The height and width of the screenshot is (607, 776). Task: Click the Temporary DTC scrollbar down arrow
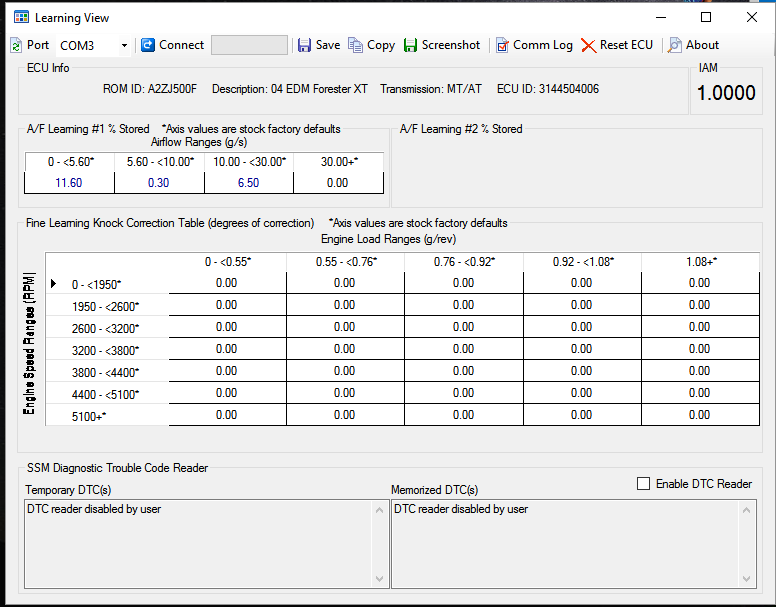(x=380, y=578)
